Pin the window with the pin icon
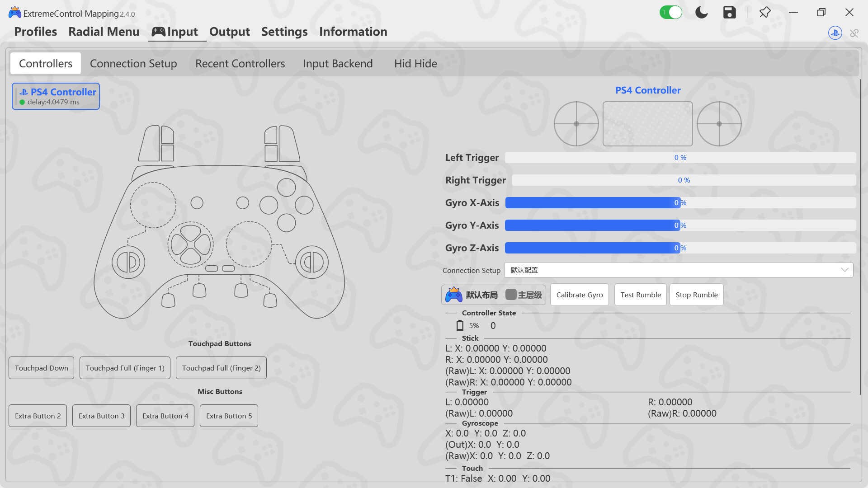The width and height of the screenshot is (868, 488). pos(765,12)
